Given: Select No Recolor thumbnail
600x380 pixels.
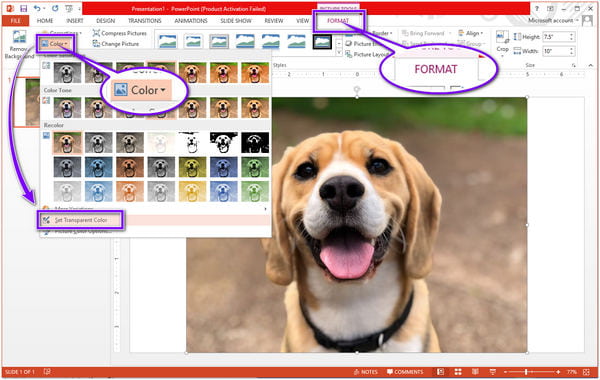Looking at the screenshot, I should coord(67,143).
